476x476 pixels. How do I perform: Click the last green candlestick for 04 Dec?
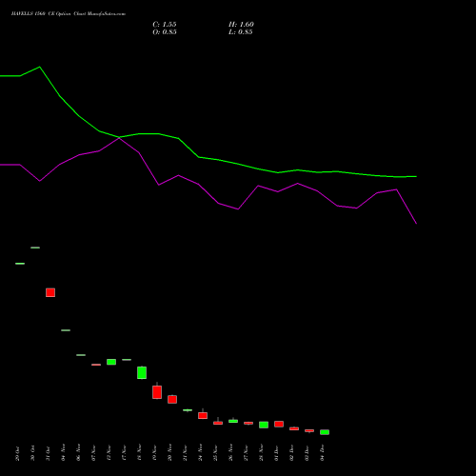click(x=325, y=432)
